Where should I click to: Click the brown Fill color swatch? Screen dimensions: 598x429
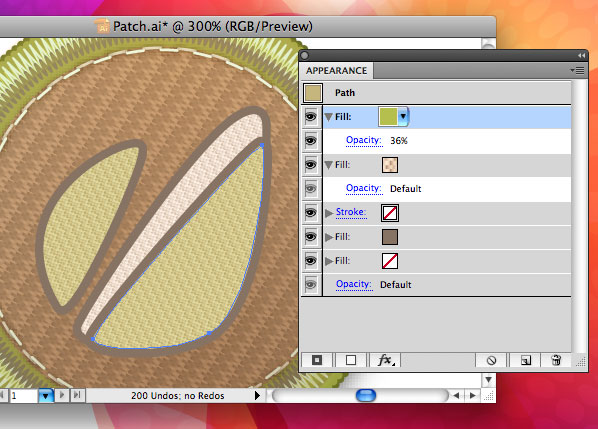coord(390,237)
